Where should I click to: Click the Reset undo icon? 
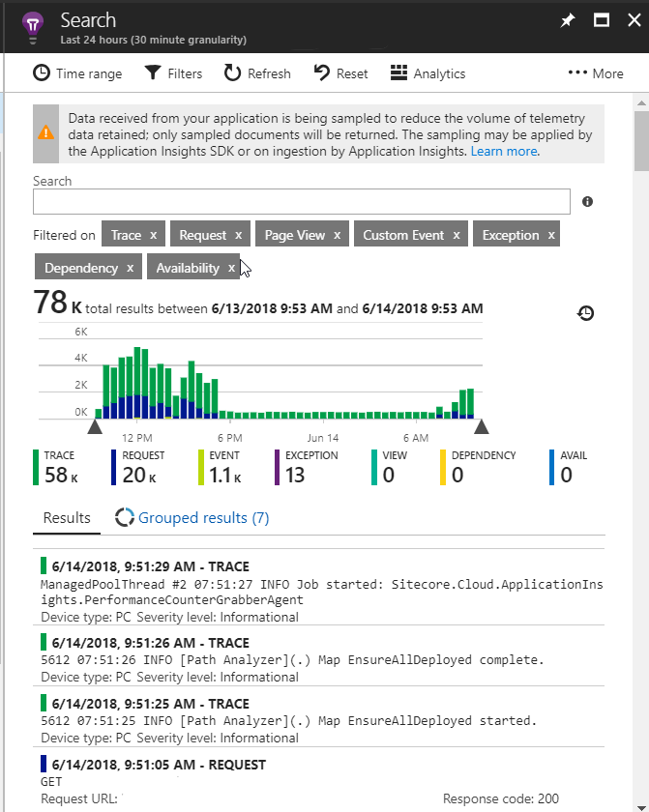click(322, 73)
